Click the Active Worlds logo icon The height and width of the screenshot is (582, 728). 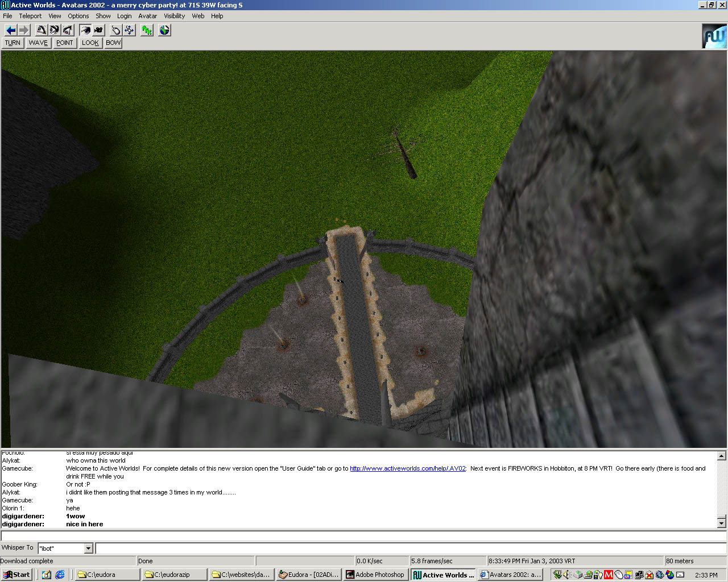point(714,36)
